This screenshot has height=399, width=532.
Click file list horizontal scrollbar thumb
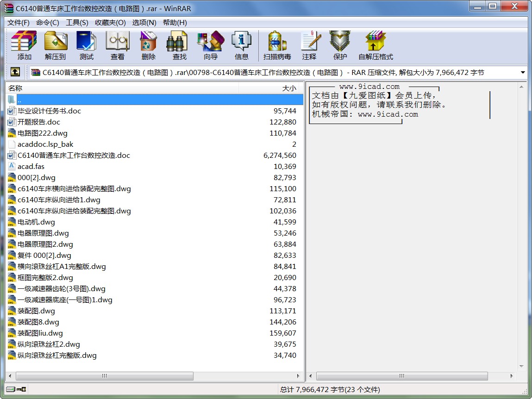tap(105, 376)
